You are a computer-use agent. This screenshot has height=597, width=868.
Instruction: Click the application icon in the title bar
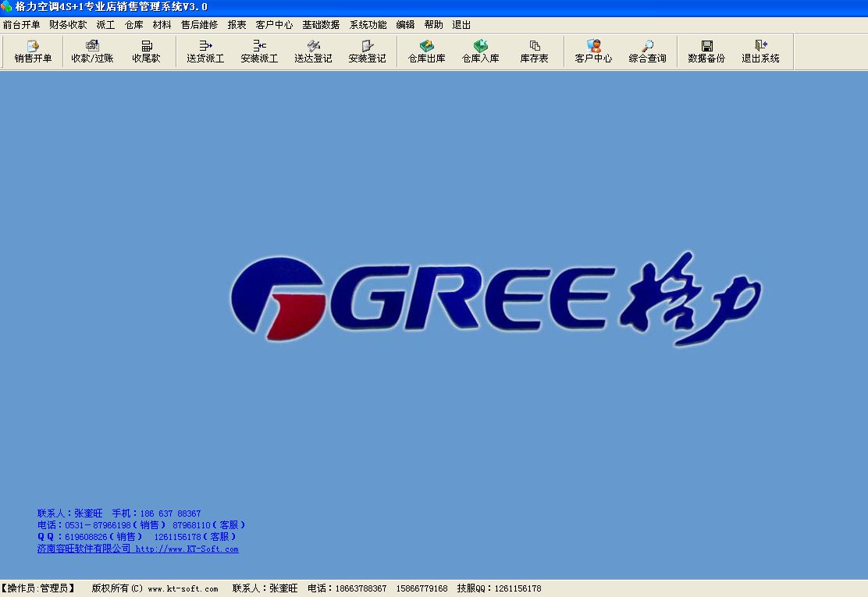click(6, 7)
